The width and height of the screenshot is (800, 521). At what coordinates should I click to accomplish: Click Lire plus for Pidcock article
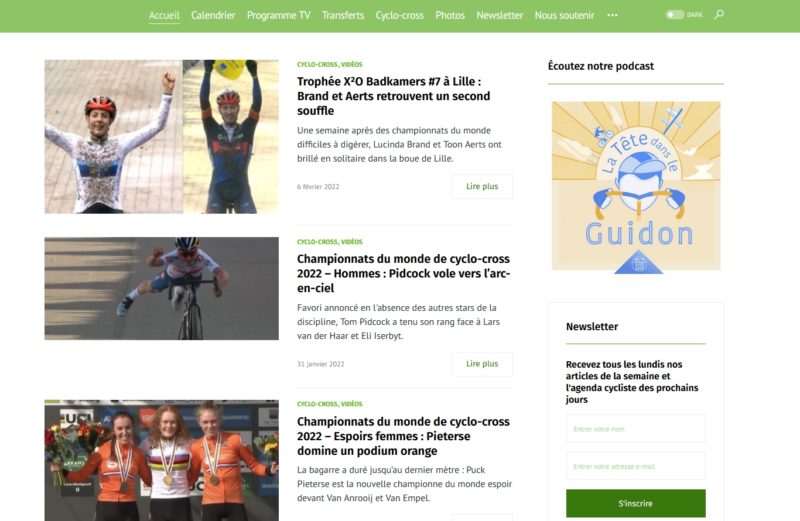[x=482, y=364]
